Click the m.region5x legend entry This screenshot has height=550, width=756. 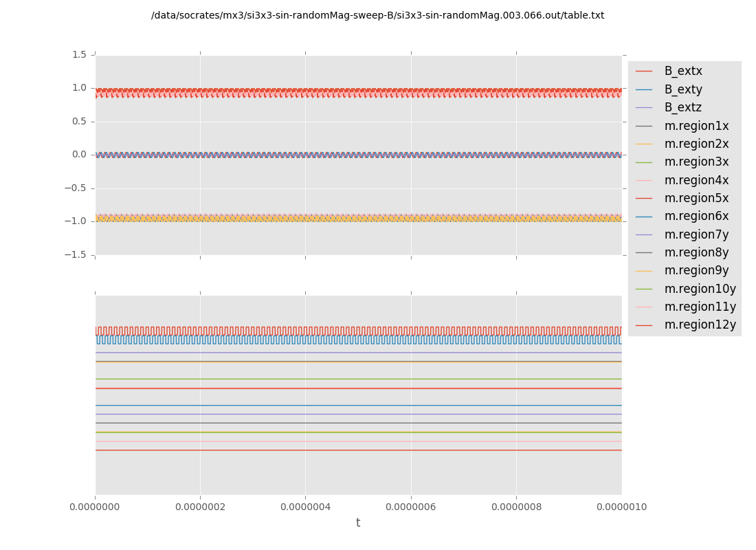tap(696, 199)
